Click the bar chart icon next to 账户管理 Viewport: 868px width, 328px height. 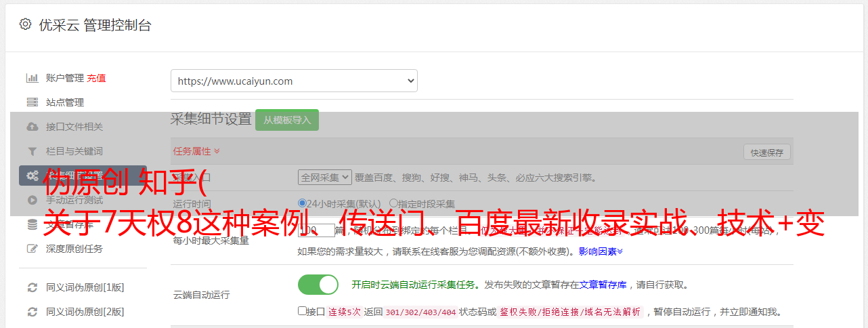pos(32,78)
